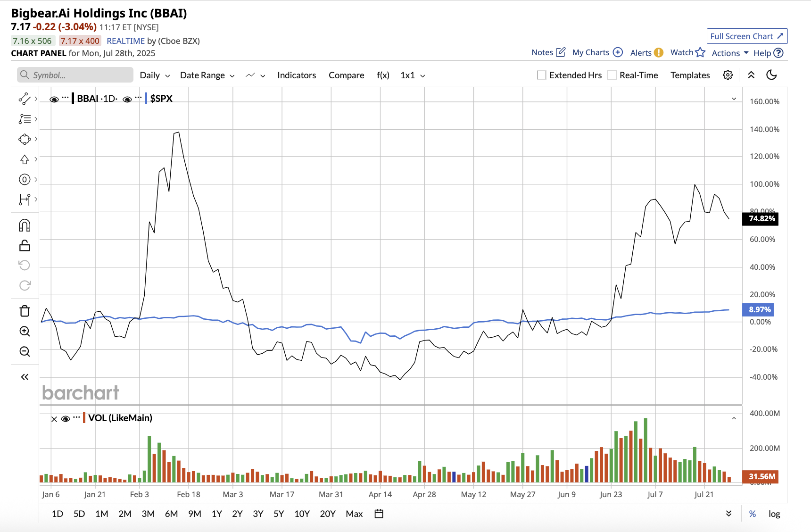Open chart settings gear
This screenshot has width=811, height=532.
coord(728,75)
